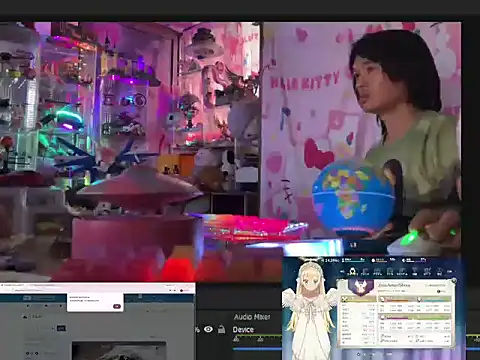Viewport: 480px width, 360px height.
Task: Confirm the browser popup dialog button
Action: coord(117,306)
